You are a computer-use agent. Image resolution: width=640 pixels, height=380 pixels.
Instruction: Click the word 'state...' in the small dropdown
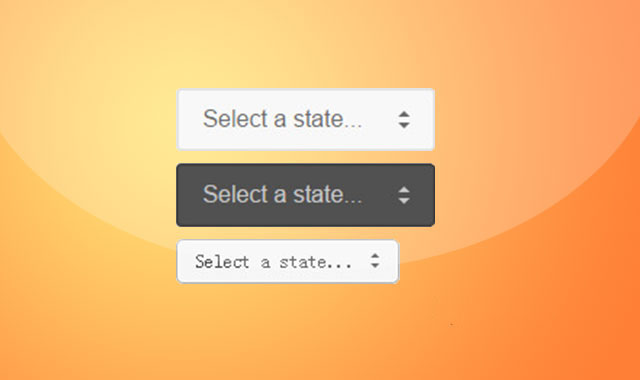coord(315,262)
